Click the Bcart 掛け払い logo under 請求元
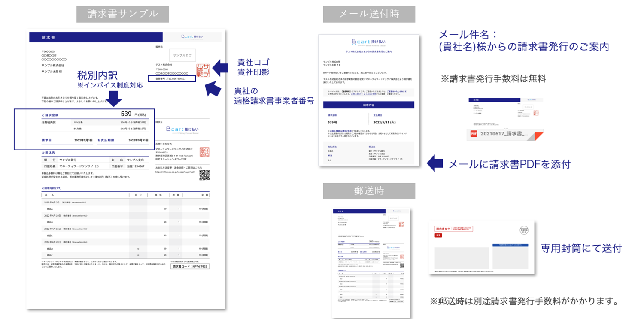The height and width of the screenshot is (319, 644). coord(183,129)
